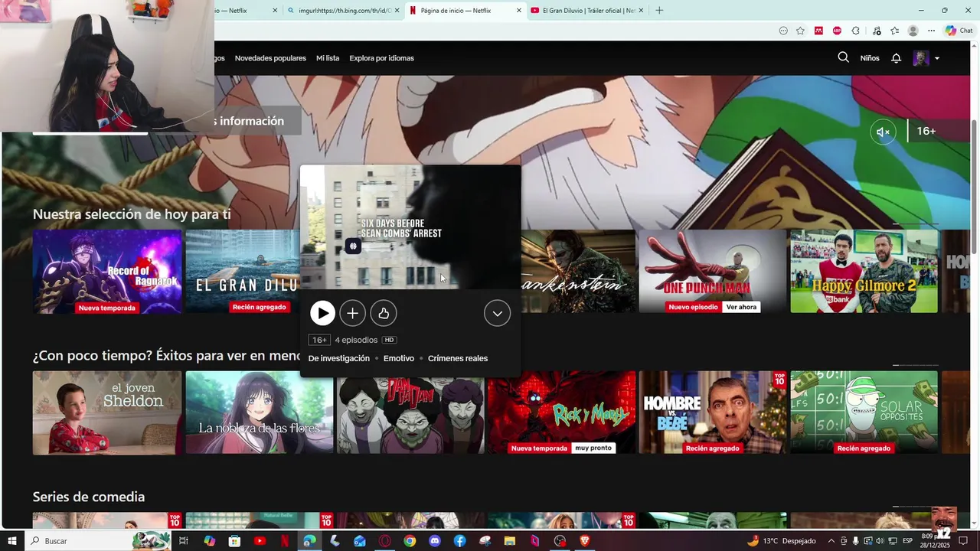Close the El Gran Diluvio YouTube tab
980x551 pixels.
point(641,11)
